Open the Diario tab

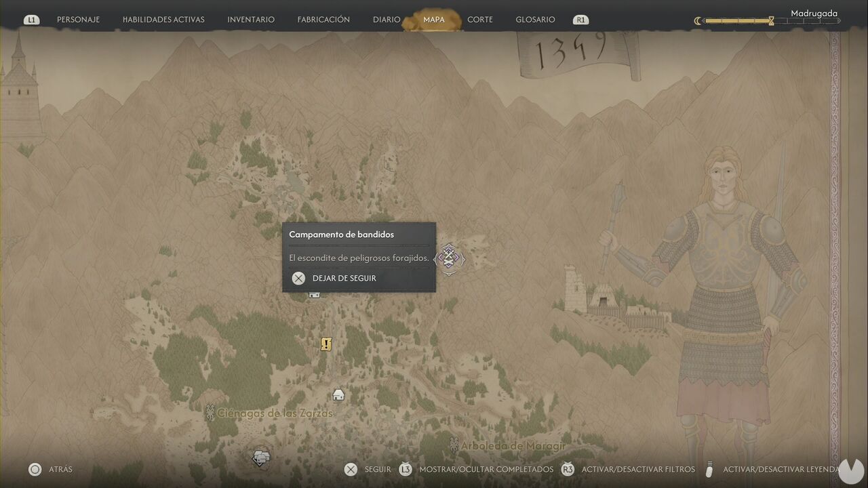(x=387, y=20)
